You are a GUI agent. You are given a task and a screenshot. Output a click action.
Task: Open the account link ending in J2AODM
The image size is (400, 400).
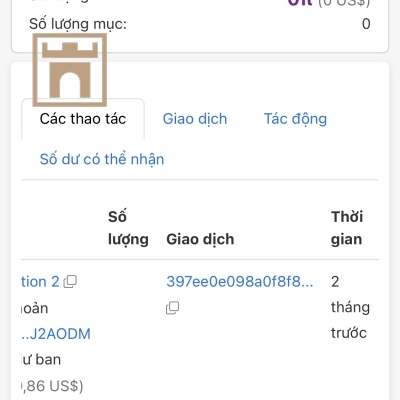[x=56, y=334]
